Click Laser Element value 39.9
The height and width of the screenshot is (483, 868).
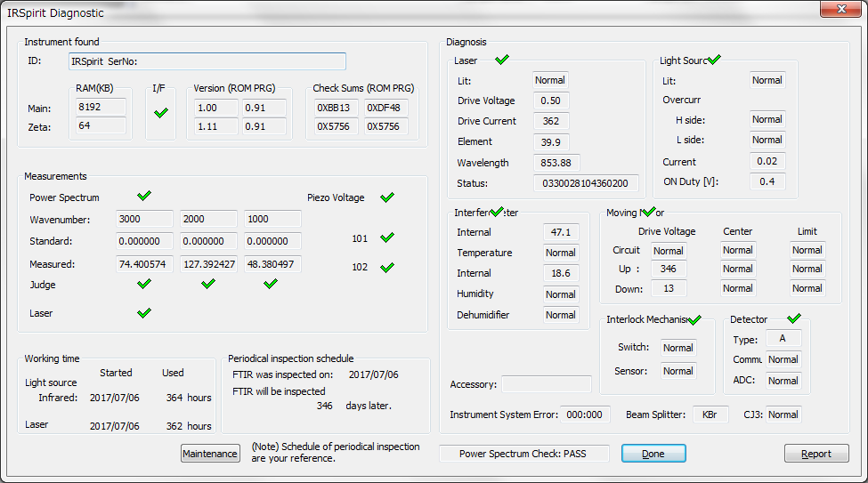tap(551, 142)
